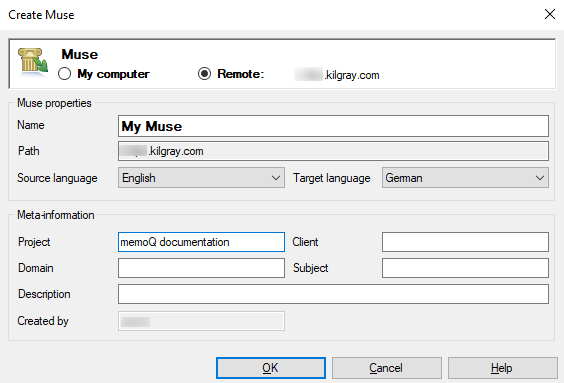This screenshot has width=564, height=383.
Task: Click into the Client text box
Action: click(x=465, y=242)
